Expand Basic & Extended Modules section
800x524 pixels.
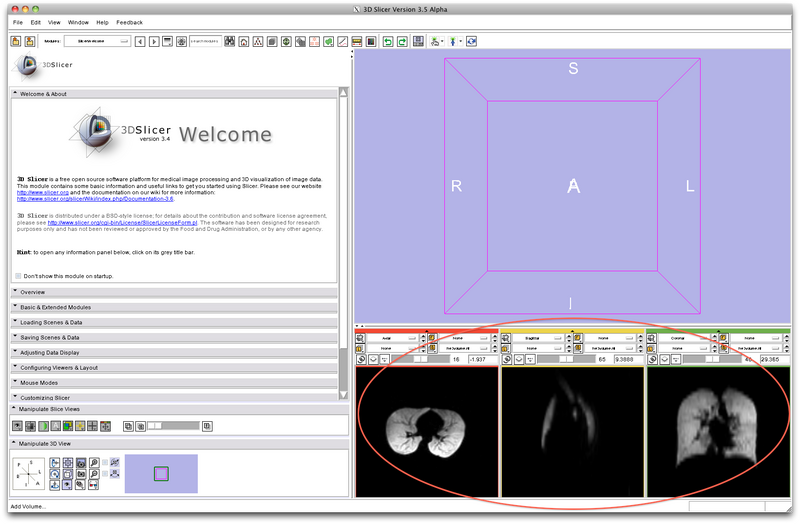tap(174, 307)
